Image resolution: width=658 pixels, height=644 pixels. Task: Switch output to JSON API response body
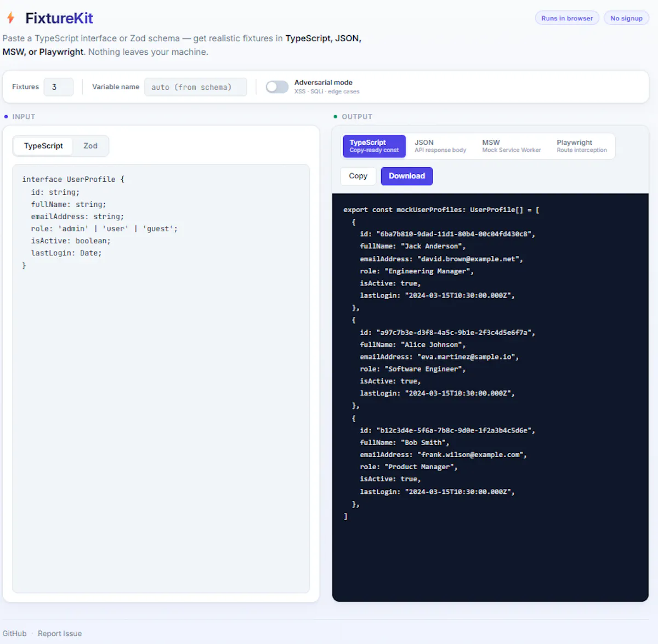[x=440, y=146]
